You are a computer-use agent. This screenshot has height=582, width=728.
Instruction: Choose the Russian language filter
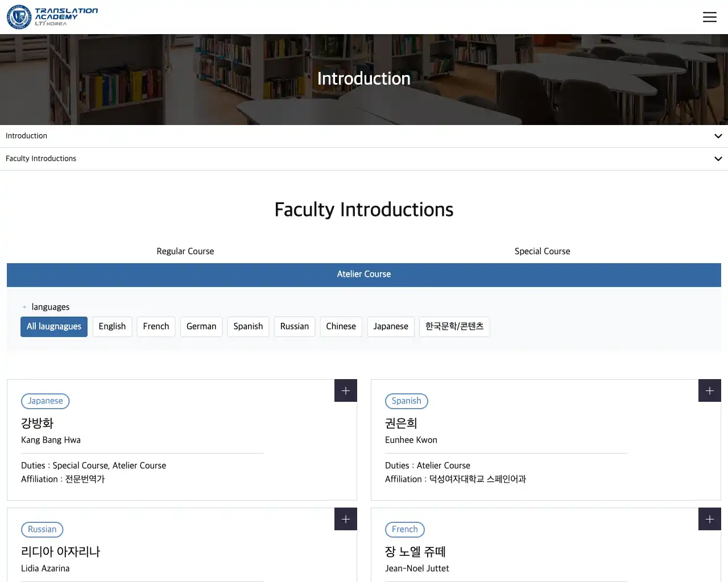[294, 326]
